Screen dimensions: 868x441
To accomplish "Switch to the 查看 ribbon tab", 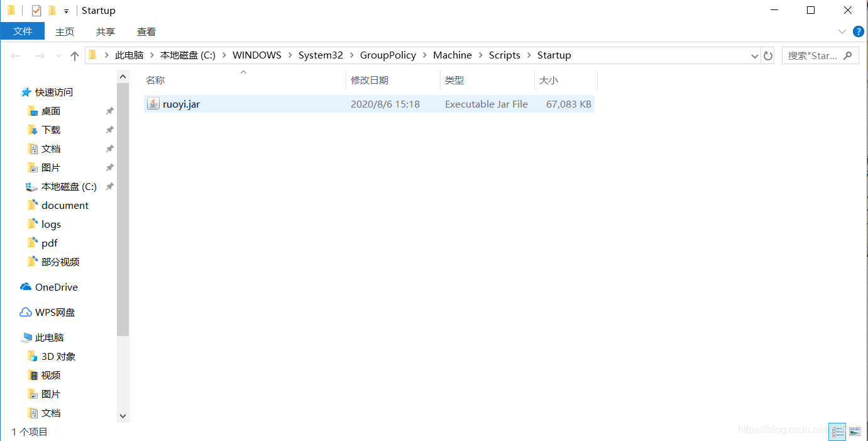I will pyautogui.click(x=146, y=31).
